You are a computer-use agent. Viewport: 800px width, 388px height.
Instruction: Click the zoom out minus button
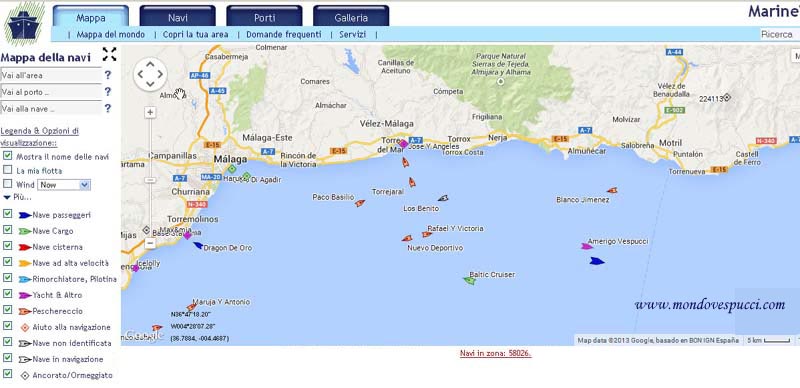pyautogui.click(x=150, y=244)
